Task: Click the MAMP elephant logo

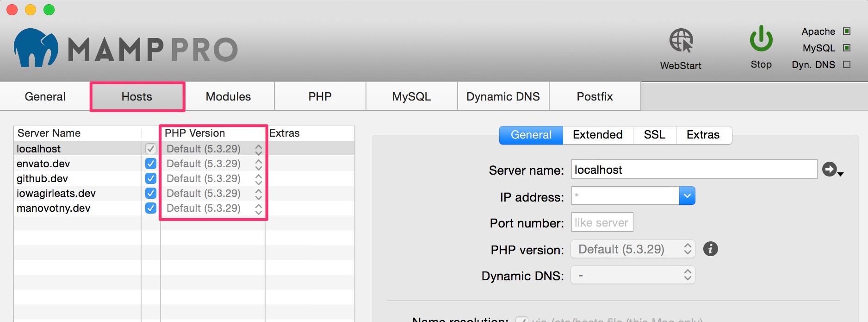Action: (x=36, y=48)
